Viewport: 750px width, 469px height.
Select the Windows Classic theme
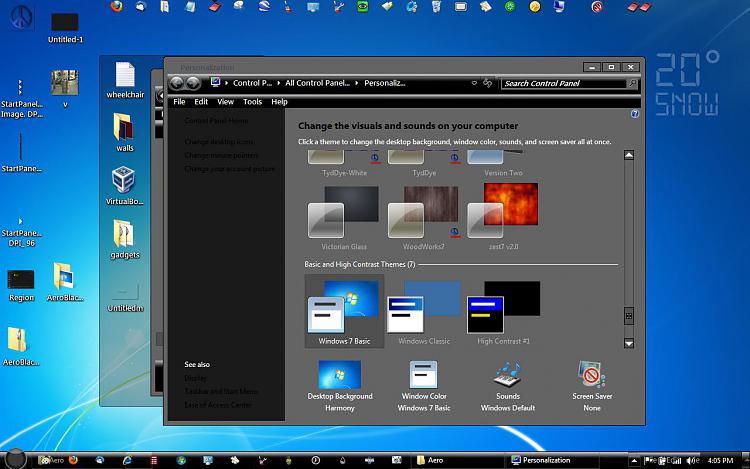tap(424, 312)
